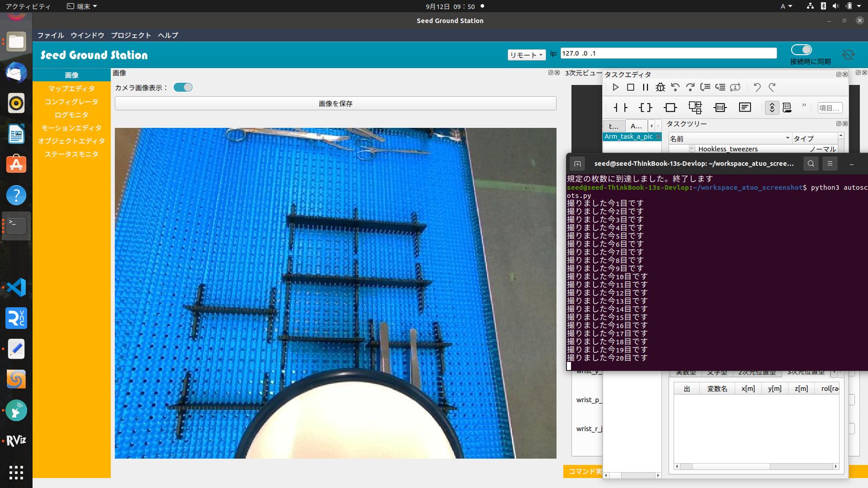Open マップエディタ in the sidebar
The height and width of the screenshot is (488, 868).
click(71, 89)
